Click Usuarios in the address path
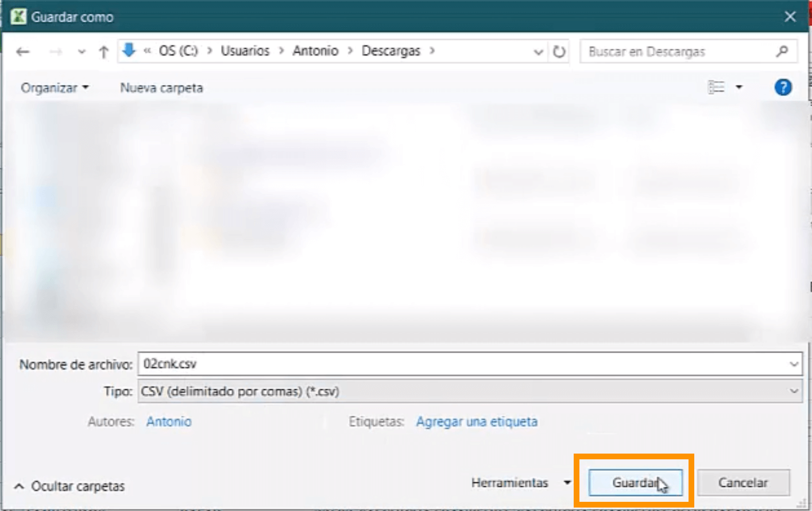This screenshot has height=511, width=812. tap(245, 51)
